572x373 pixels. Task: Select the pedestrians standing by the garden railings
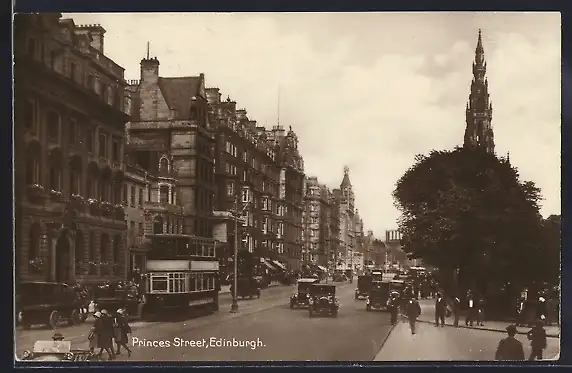(x=460, y=308)
